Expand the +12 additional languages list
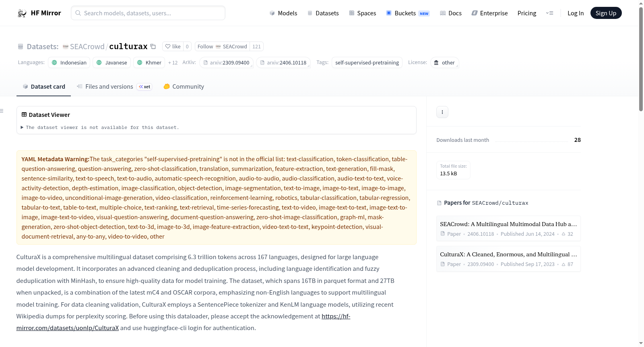Viewport: 644px width, 347px height. [173, 62]
